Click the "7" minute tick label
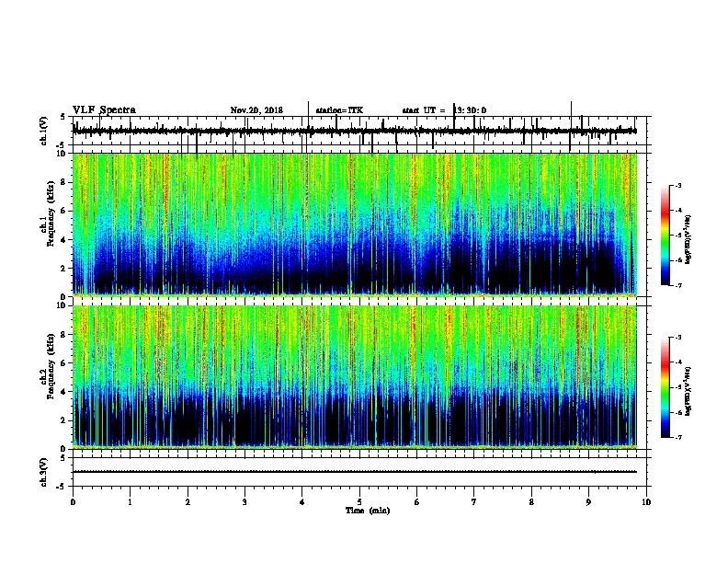 click(x=474, y=502)
